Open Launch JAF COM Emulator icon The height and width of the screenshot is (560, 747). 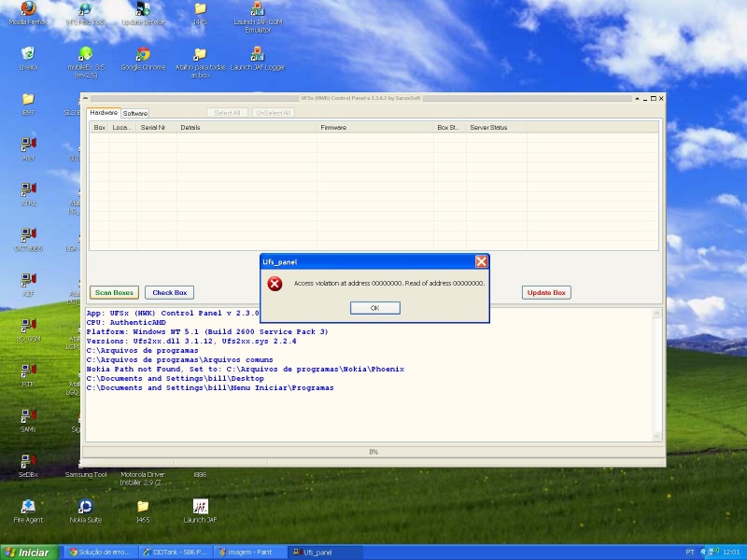click(258, 17)
